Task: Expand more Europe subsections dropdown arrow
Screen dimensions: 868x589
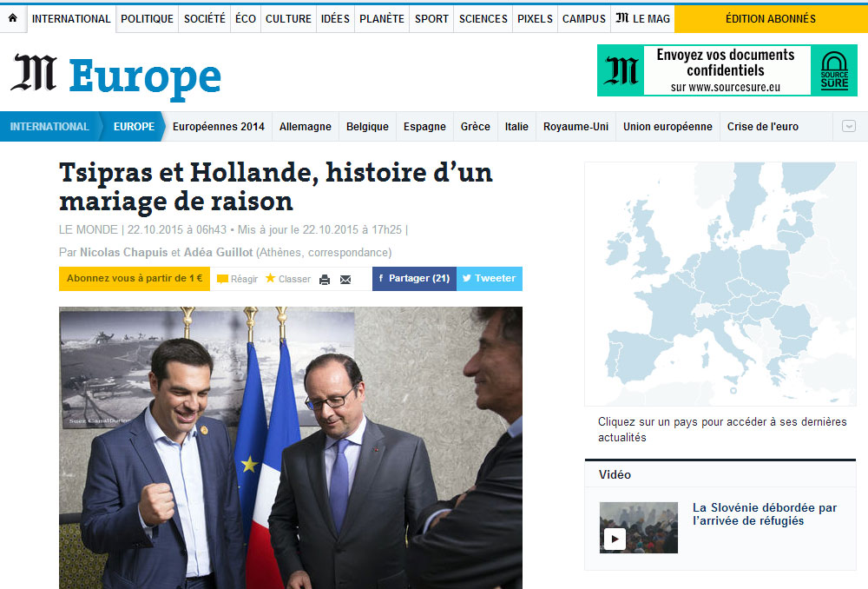Action: click(x=849, y=126)
